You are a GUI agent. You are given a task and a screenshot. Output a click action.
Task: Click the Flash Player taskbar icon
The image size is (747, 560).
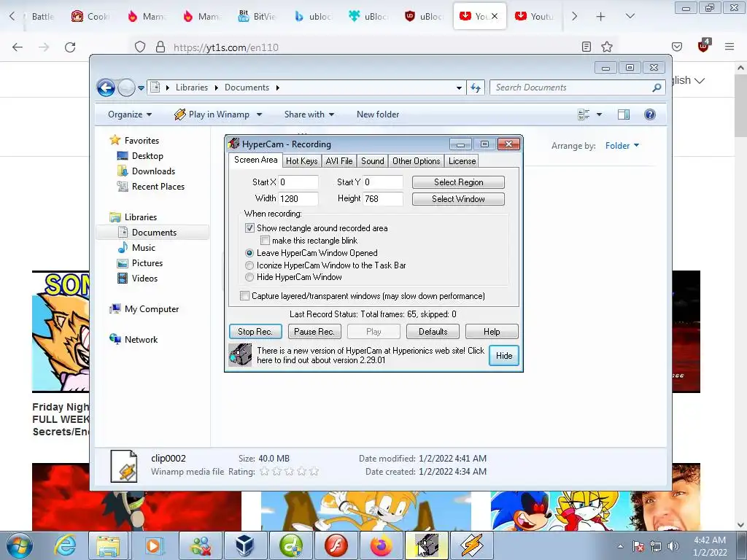pyautogui.click(x=336, y=545)
